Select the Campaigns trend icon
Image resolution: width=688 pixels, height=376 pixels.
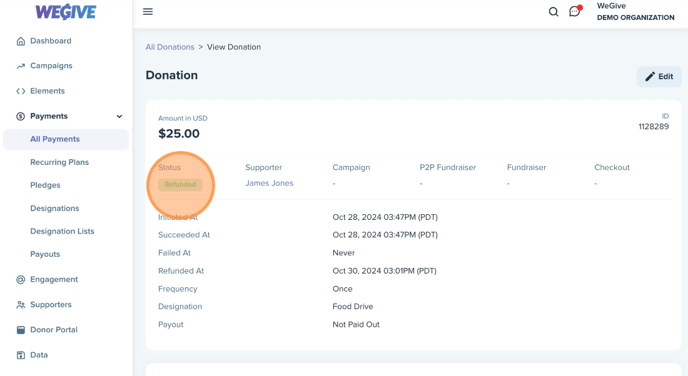pyautogui.click(x=21, y=66)
